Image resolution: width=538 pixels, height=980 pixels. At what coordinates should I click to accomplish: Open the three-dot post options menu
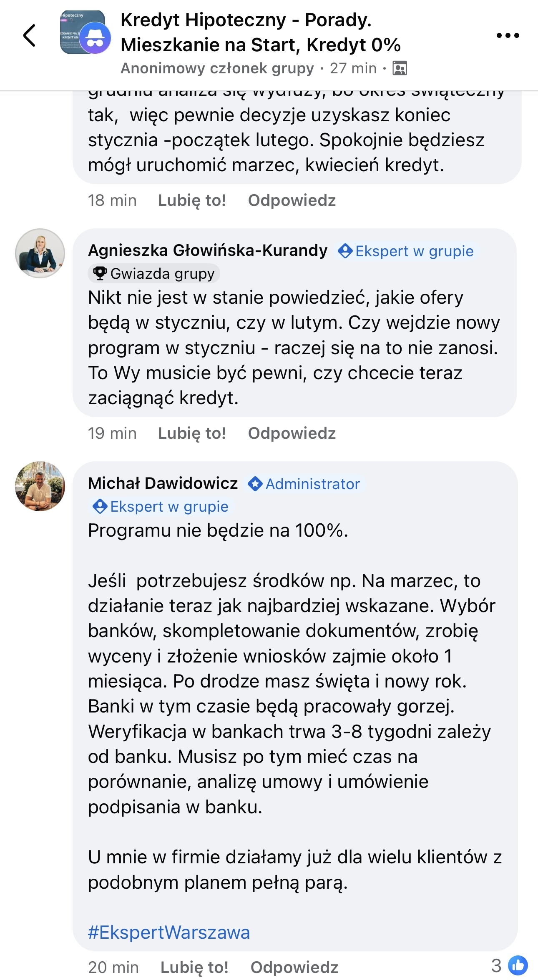click(508, 35)
